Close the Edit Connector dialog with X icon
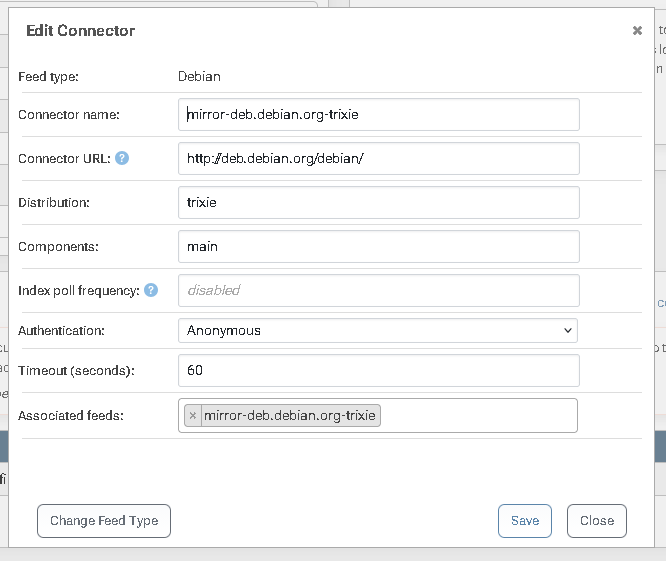The height and width of the screenshot is (561, 666). (x=637, y=31)
